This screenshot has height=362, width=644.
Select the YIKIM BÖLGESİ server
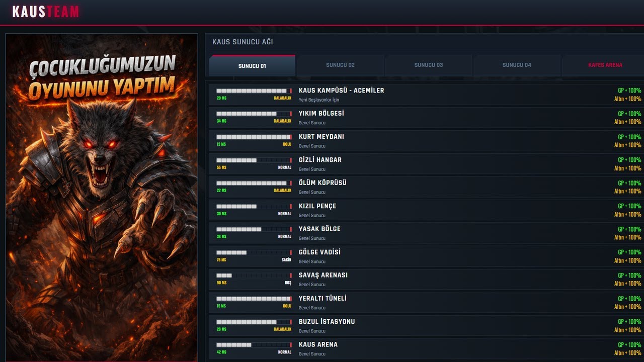[x=426, y=118]
